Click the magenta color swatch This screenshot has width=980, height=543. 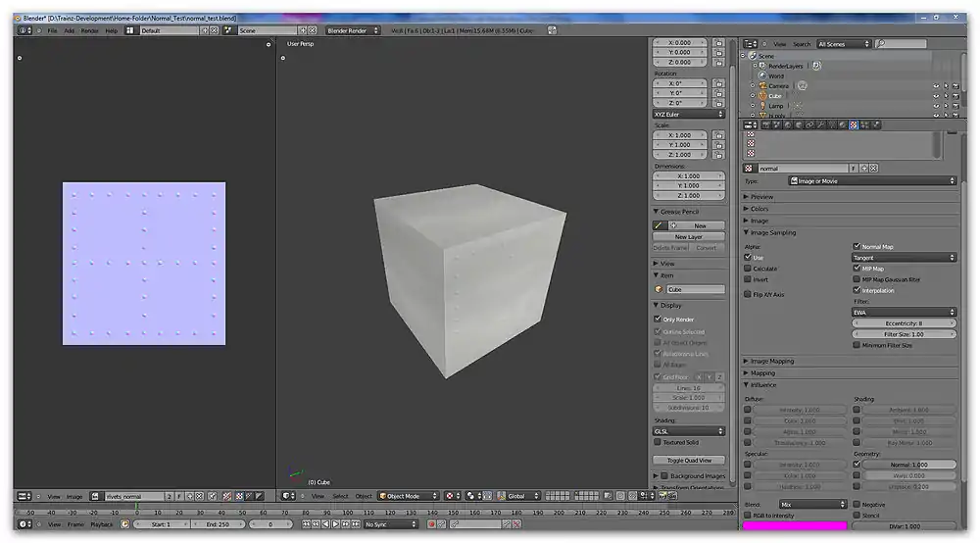click(x=793, y=526)
